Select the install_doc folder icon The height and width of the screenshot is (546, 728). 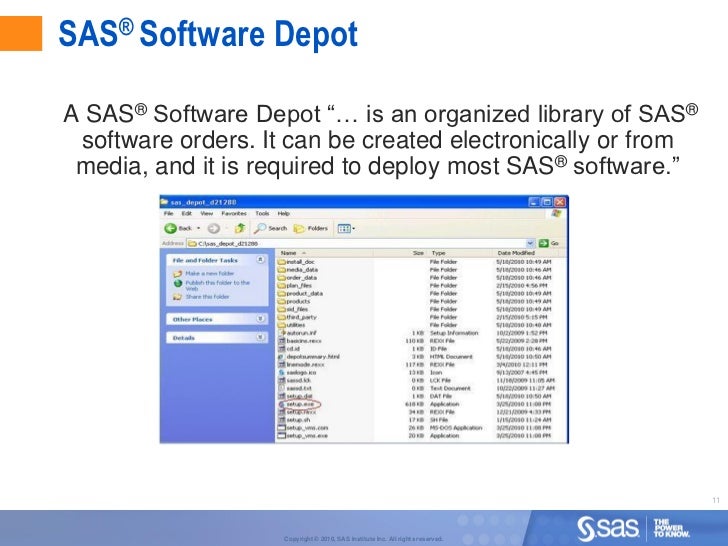pyautogui.click(x=282, y=262)
